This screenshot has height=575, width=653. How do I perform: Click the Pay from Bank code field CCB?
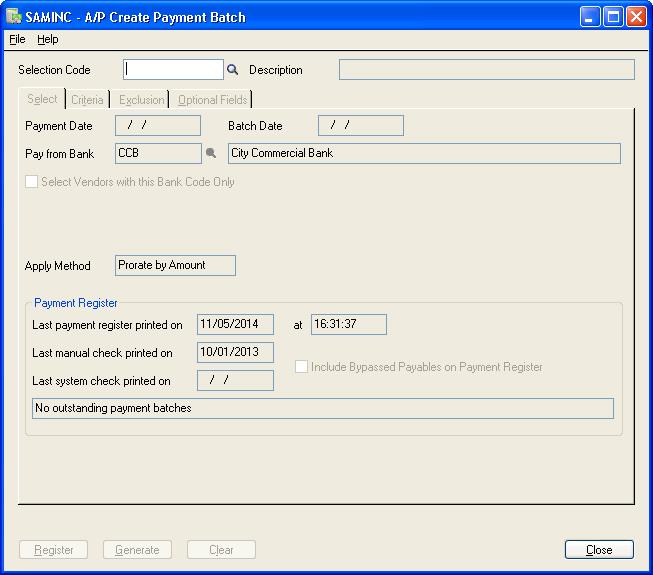tap(158, 153)
